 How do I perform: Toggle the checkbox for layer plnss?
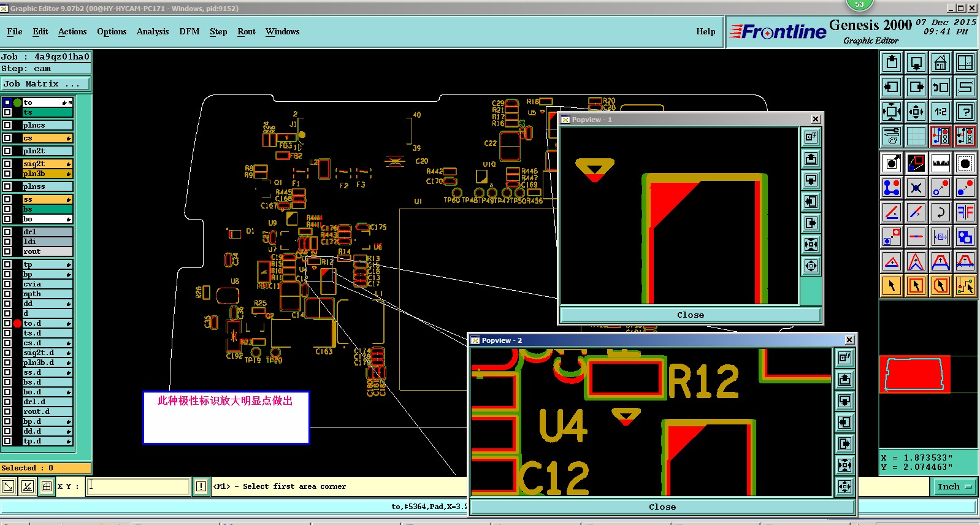click(x=7, y=186)
